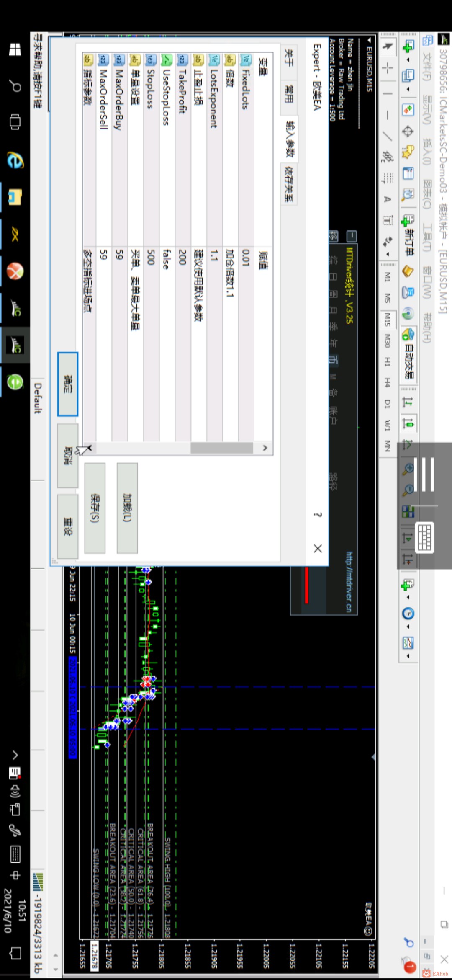Open the Terminal window icon
The image size is (452, 980).
click(408, 173)
